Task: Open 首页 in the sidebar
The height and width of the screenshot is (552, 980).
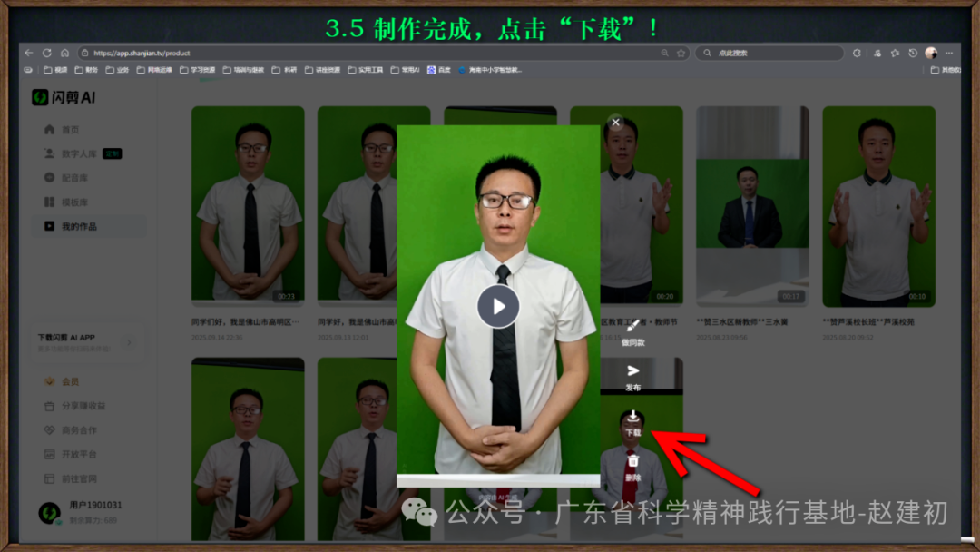Action: 70,130
